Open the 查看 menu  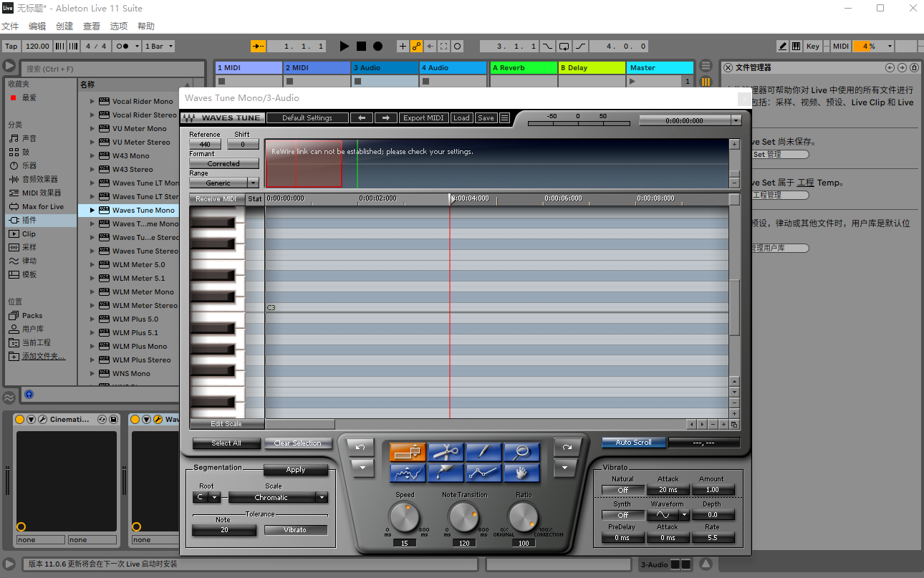click(x=92, y=27)
